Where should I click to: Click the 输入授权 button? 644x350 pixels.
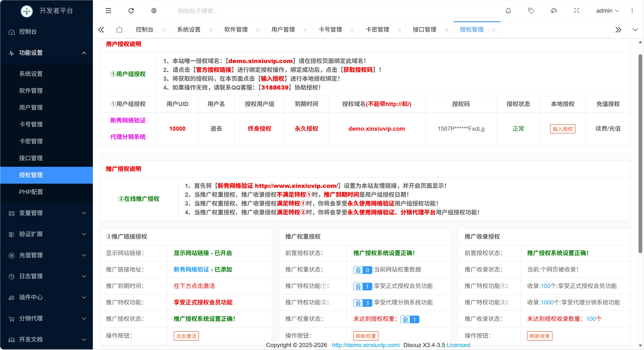[563, 129]
